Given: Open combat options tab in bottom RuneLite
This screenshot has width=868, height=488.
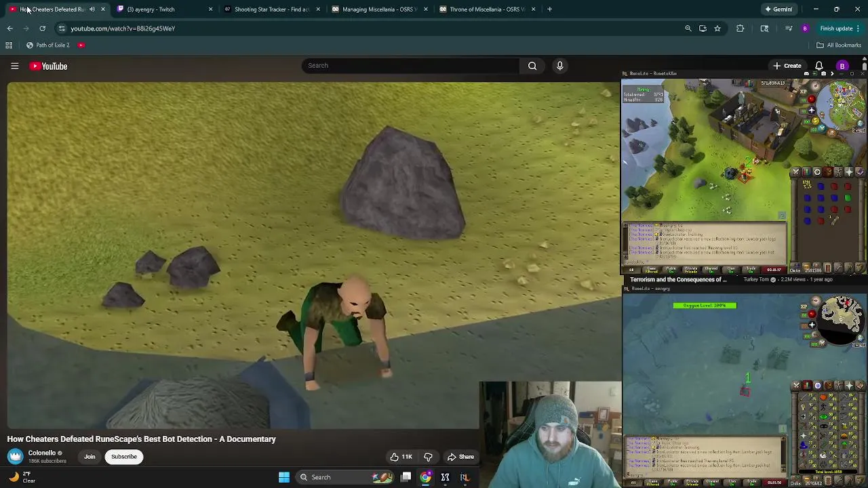Looking at the screenshot, I should pos(797,386).
